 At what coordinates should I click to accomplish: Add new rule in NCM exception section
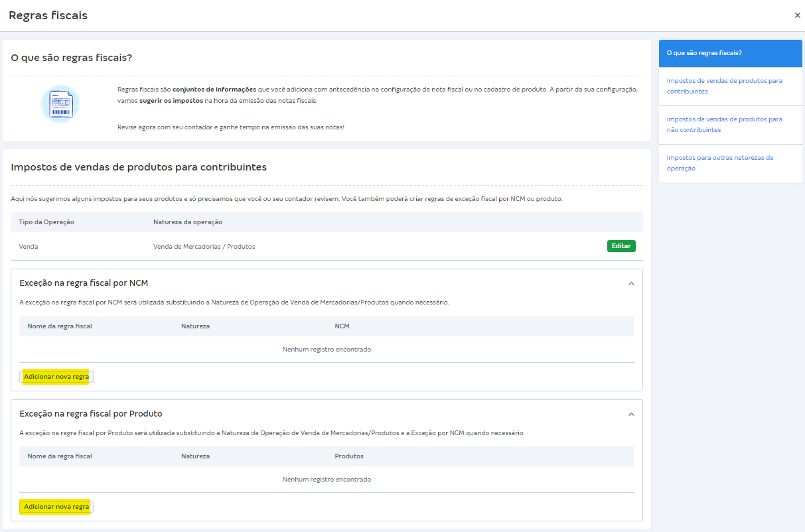tap(56, 377)
